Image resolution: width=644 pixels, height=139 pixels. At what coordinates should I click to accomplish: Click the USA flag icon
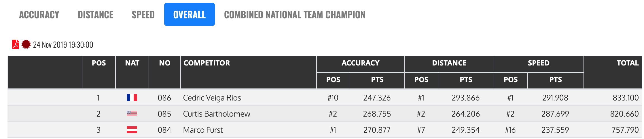(x=132, y=114)
